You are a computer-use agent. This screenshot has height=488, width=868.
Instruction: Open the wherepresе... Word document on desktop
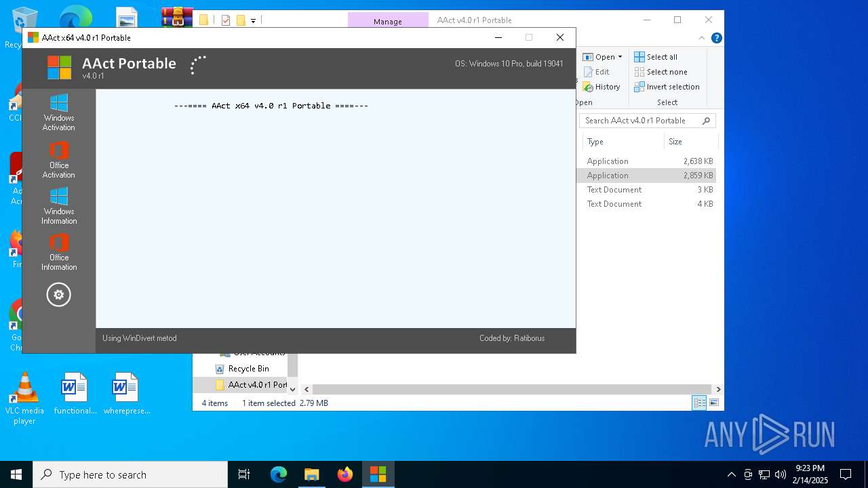point(127,393)
